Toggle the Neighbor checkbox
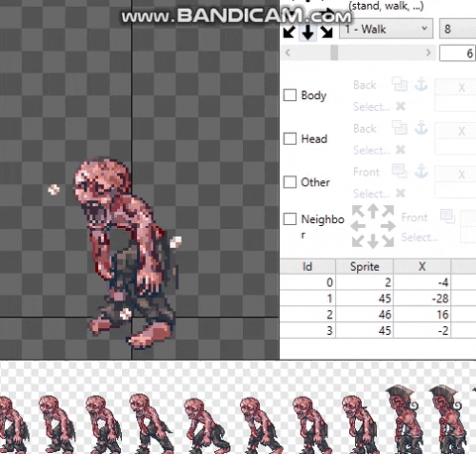This screenshot has width=476, height=454. [290, 219]
